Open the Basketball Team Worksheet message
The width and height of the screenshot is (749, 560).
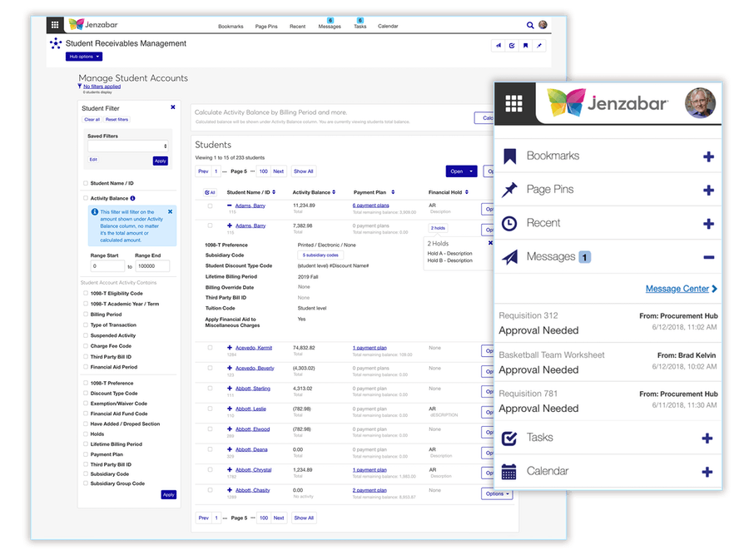point(608,362)
